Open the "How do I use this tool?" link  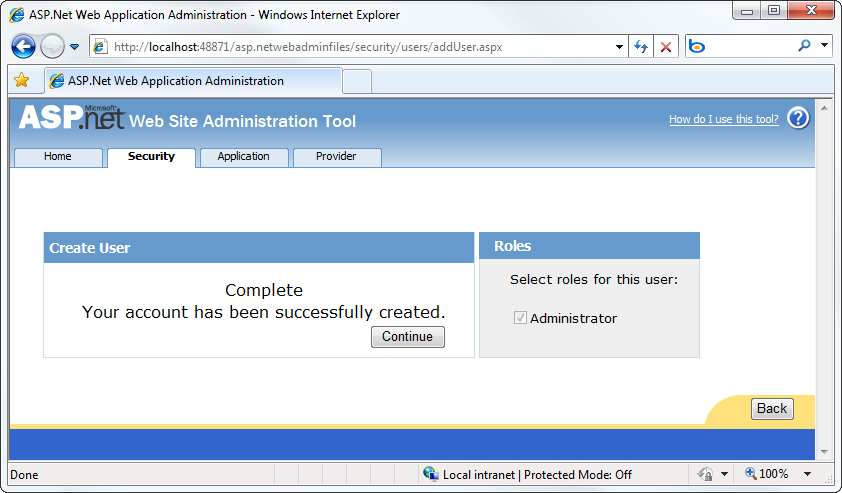coord(723,120)
